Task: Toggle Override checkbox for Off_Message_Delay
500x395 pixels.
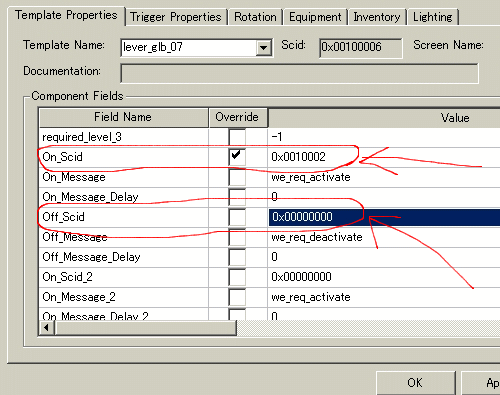Action: click(237, 257)
